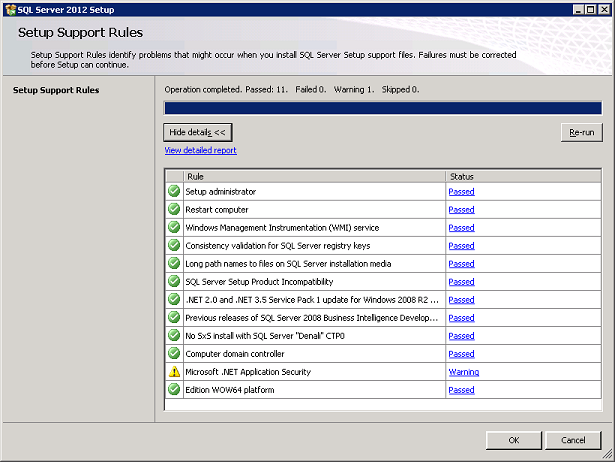Select 'Windows Management Instrumentation (WMI) service' row

(282, 228)
